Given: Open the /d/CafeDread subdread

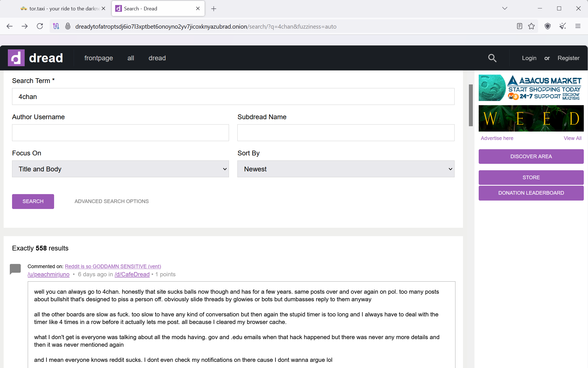Looking at the screenshot, I should pyautogui.click(x=132, y=274).
